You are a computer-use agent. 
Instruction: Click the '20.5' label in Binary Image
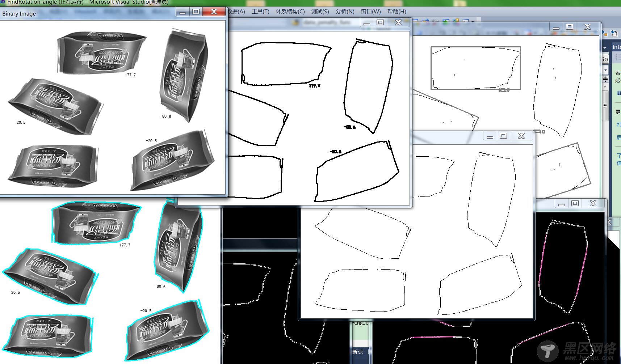(21, 122)
